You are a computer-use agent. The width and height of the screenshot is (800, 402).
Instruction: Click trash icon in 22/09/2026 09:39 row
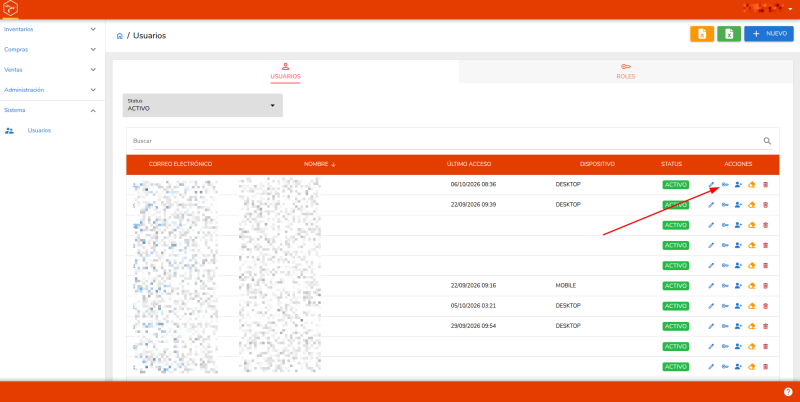point(765,205)
